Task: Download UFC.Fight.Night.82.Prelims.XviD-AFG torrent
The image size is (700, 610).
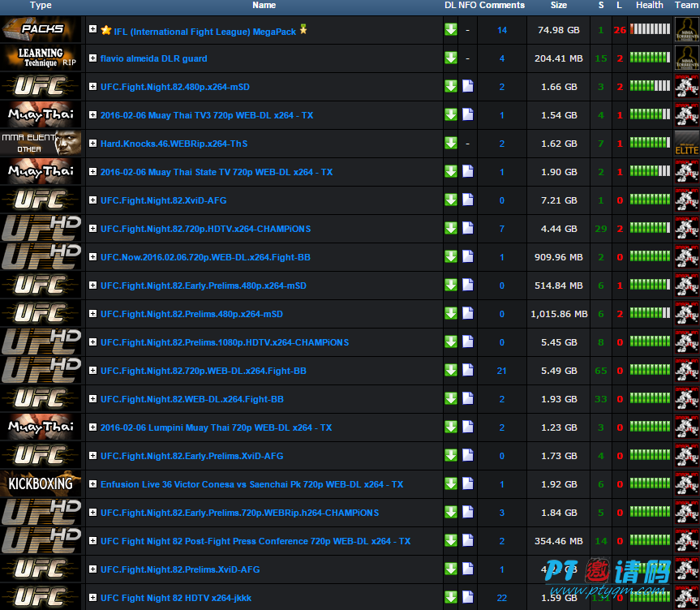Action: (450, 569)
